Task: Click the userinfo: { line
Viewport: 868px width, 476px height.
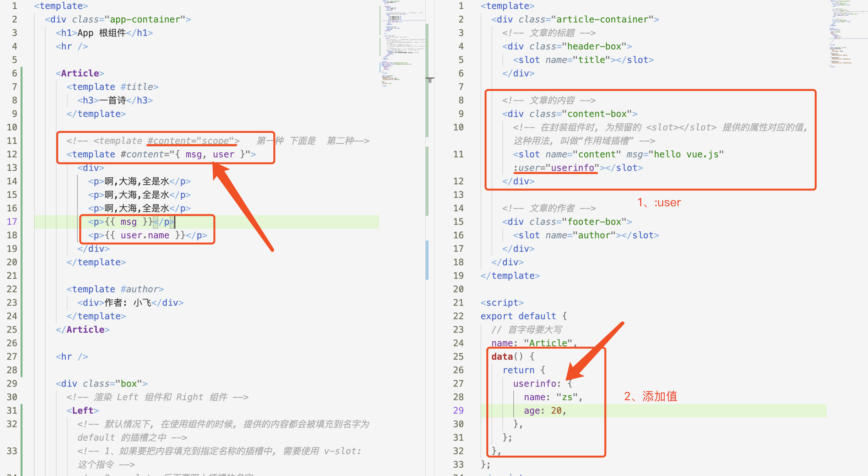Action: pos(542,383)
